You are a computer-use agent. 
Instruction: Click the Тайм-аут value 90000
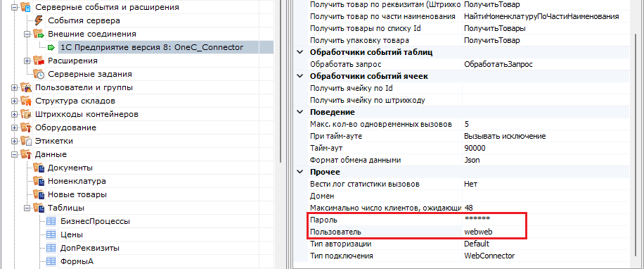tap(475, 148)
